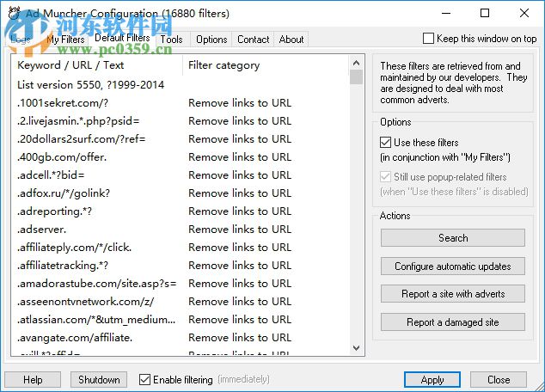
Task: Close the window with the X icon
Action: click(x=524, y=13)
